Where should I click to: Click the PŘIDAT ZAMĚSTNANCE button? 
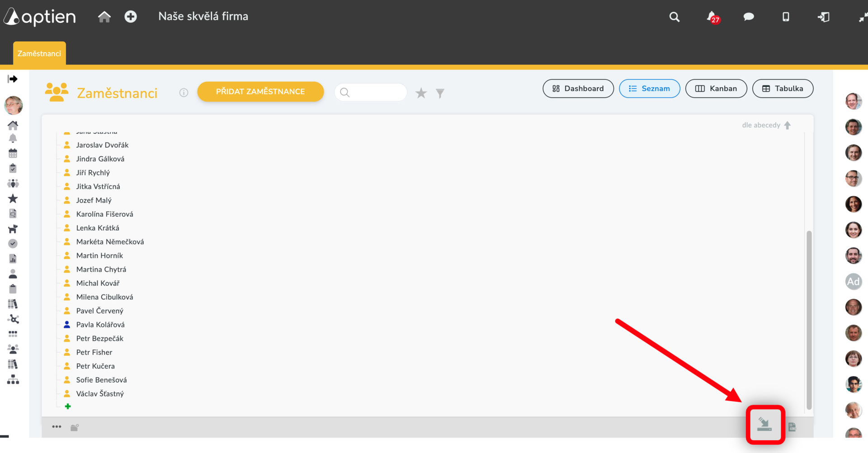260,92
